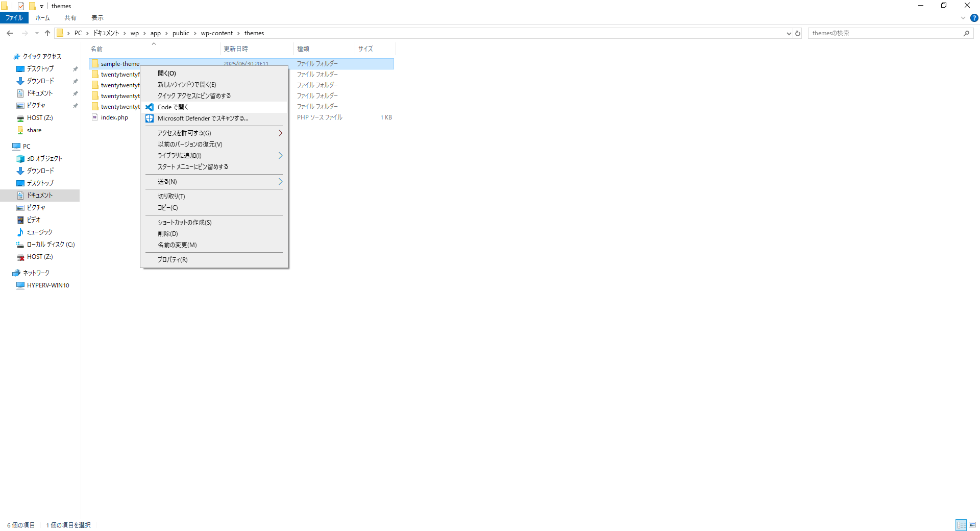Click public in the address path
980x531 pixels.
click(x=181, y=33)
